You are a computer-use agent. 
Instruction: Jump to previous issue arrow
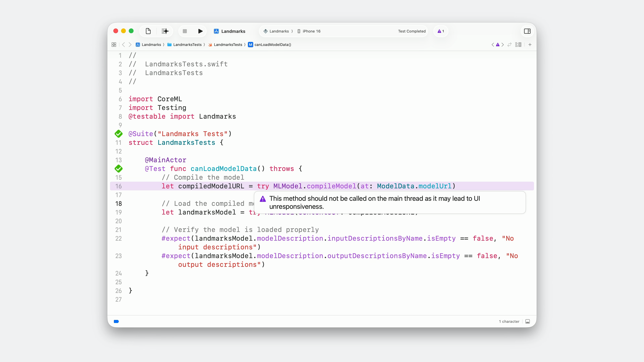coord(493,45)
